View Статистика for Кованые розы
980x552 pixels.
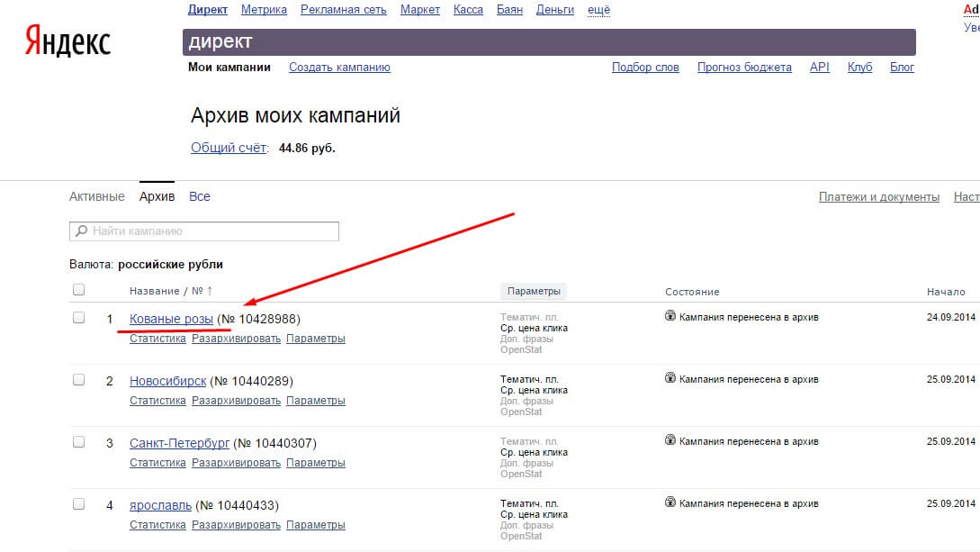pyautogui.click(x=157, y=339)
